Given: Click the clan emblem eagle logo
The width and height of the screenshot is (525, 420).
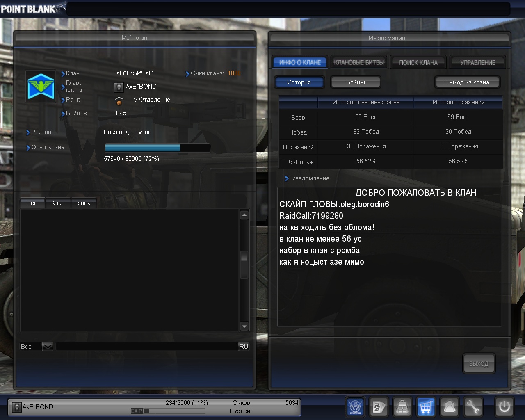Looking at the screenshot, I should [41, 87].
